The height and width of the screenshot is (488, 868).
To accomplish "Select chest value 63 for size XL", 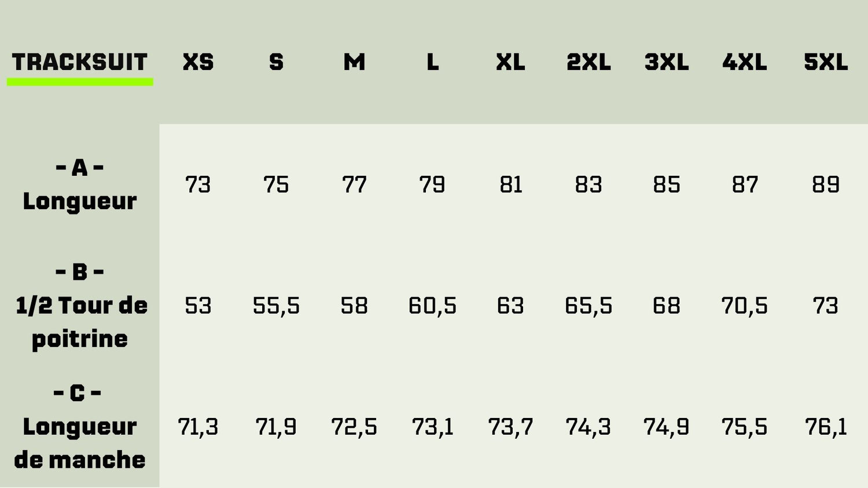I will click(510, 306).
